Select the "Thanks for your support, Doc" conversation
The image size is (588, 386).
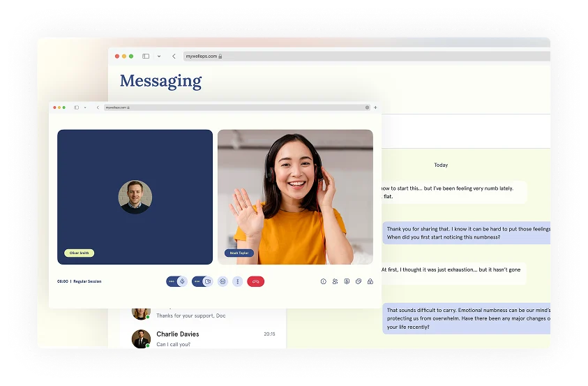202,316
